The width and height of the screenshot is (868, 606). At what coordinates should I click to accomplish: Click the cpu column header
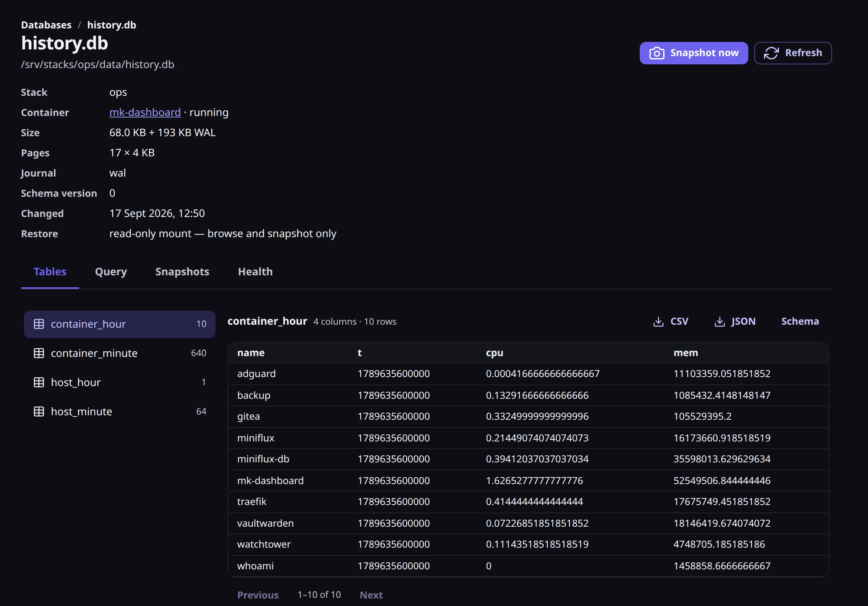pos(495,353)
